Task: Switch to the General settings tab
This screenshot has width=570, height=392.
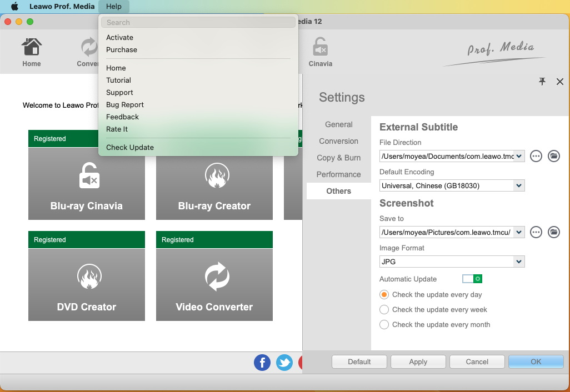Action: click(338, 124)
